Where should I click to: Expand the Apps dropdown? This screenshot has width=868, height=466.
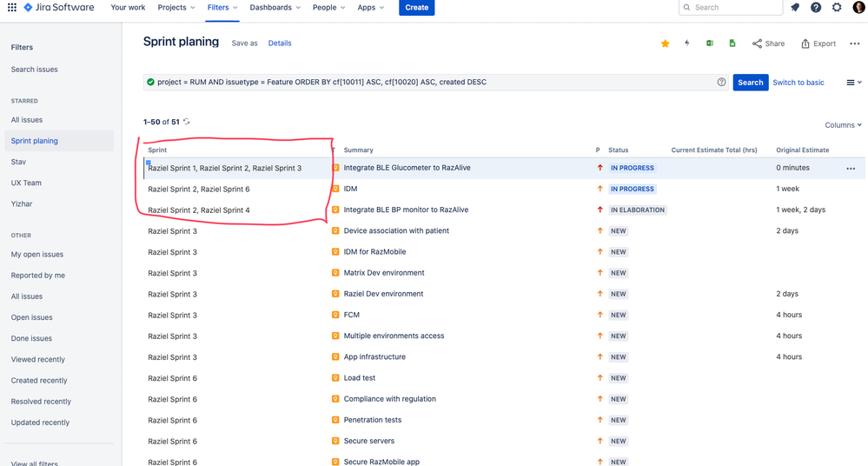pyautogui.click(x=370, y=7)
